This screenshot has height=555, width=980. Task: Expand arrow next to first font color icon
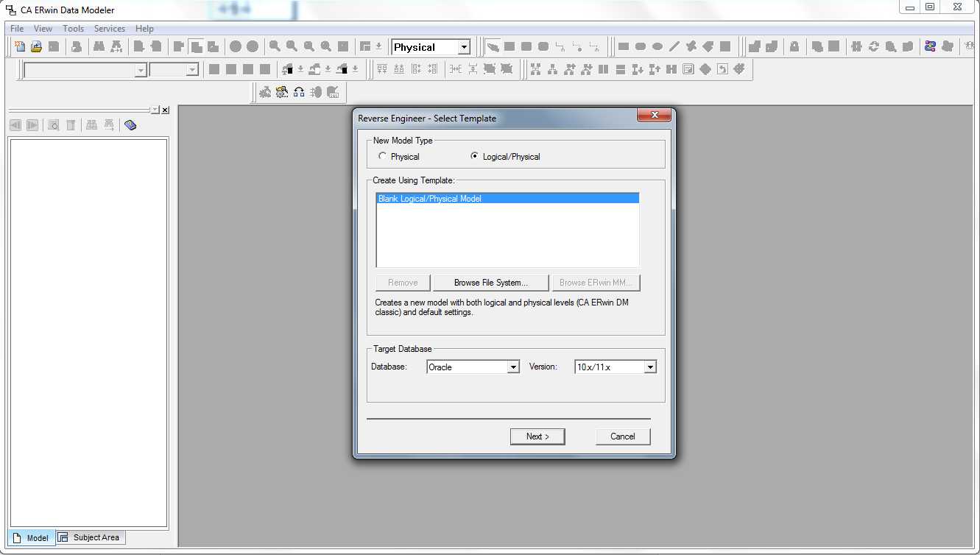click(x=300, y=69)
